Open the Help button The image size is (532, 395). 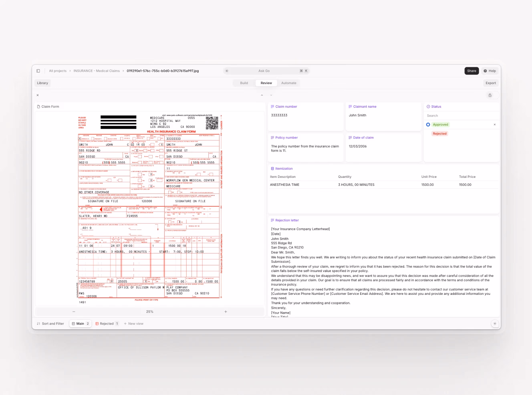tap(490, 71)
